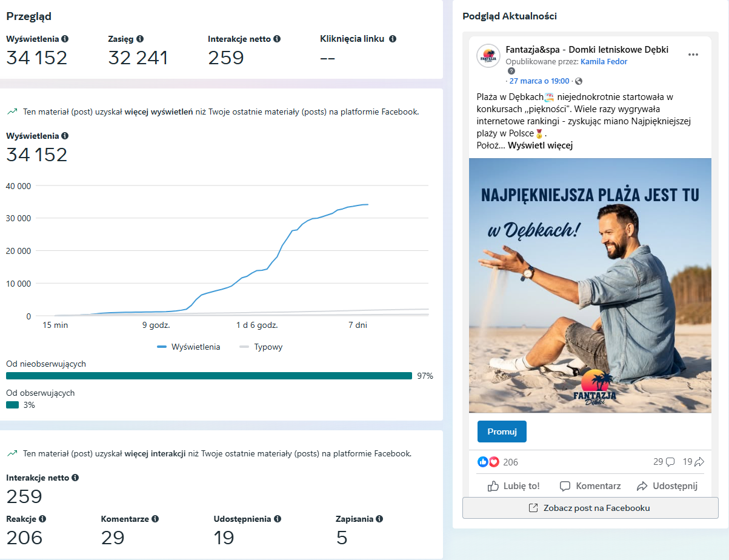
Task: Click info icon next to Zapisania
Action: pyautogui.click(x=379, y=519)
